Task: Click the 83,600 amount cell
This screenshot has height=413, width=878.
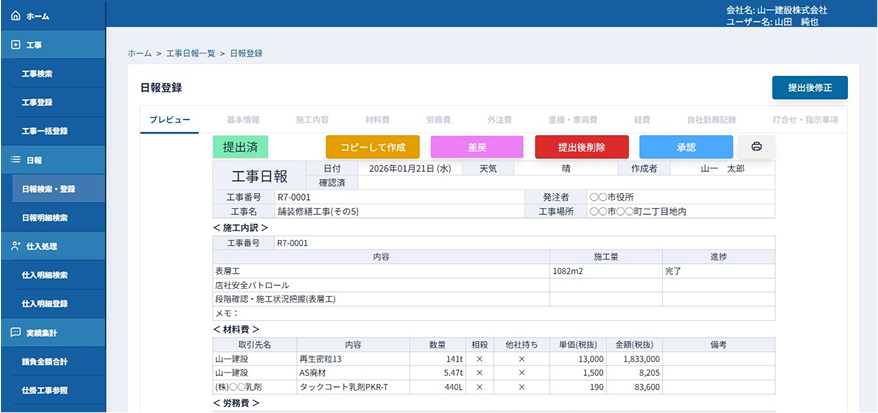Action: 634,387
